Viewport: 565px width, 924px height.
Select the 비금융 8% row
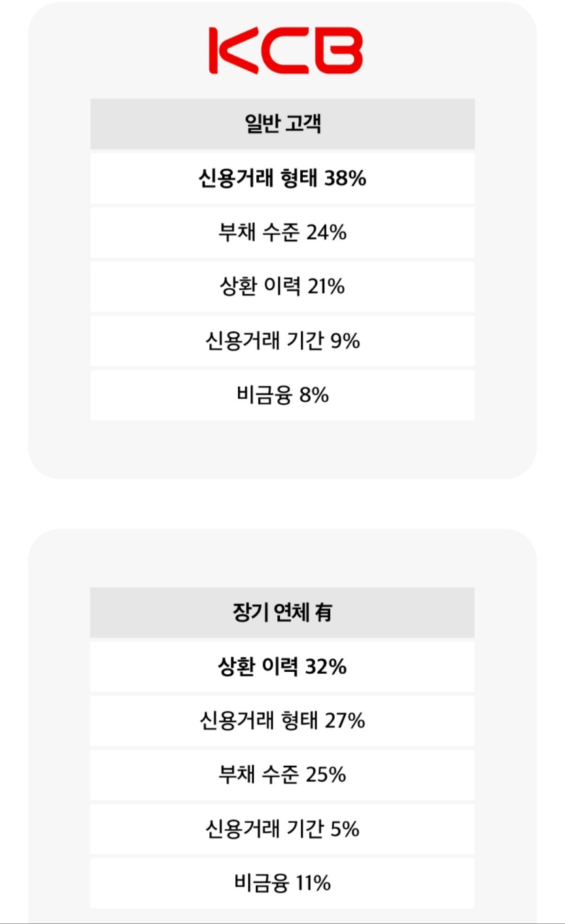282,395
